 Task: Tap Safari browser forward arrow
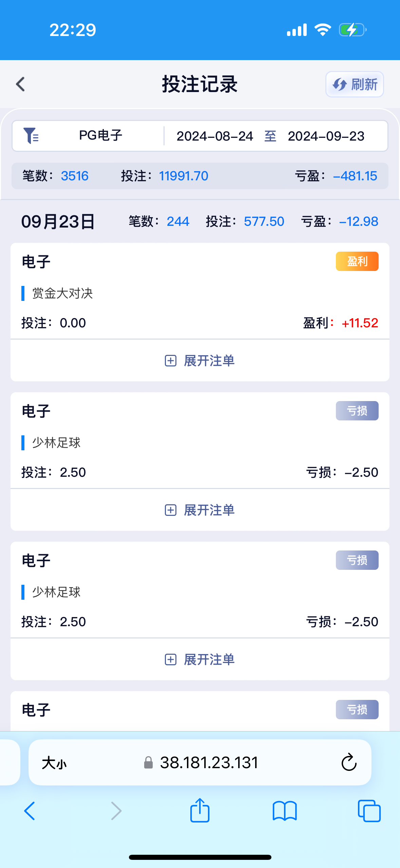116,811
